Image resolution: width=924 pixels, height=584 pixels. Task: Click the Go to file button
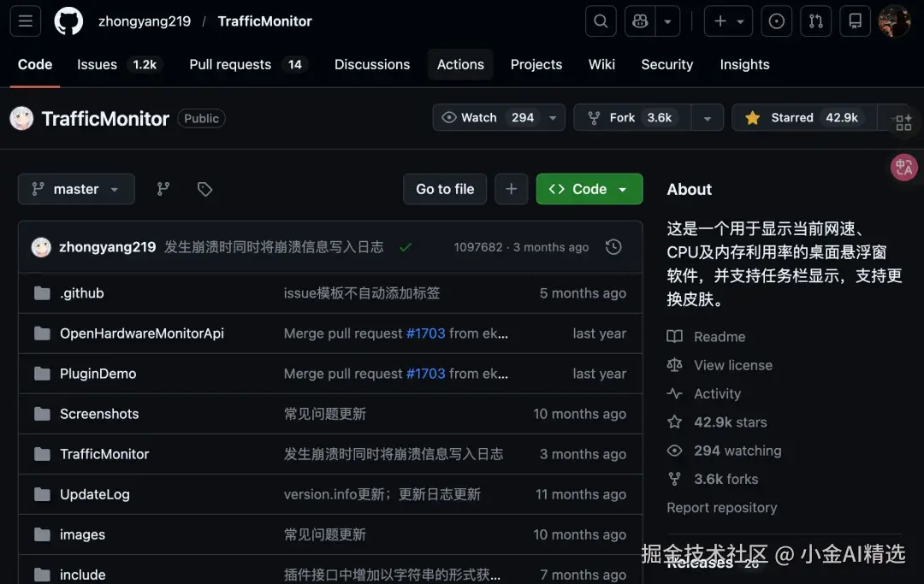point(445,189)
